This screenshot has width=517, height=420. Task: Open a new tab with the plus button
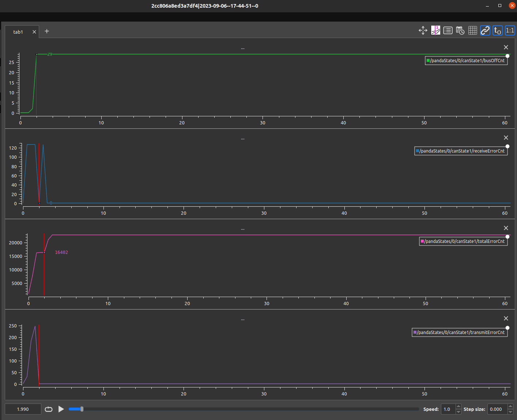pos(46,31)
